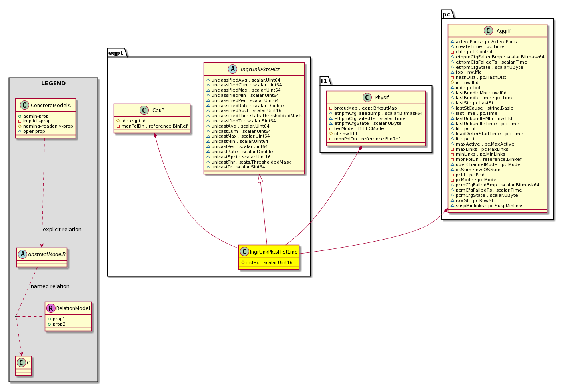Select the RelationModel class name
The height and width of the screenshot is (392, 567).
tap(73, 308)
